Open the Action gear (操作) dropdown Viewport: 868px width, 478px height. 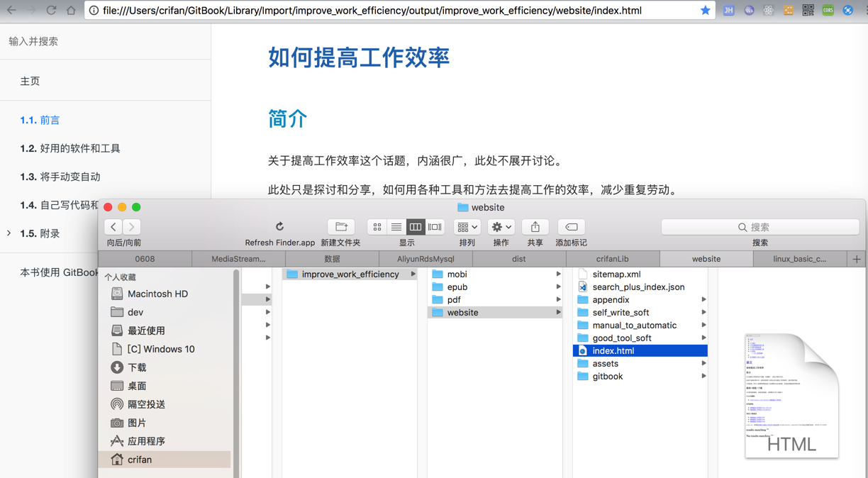click(x=501, y=227)
